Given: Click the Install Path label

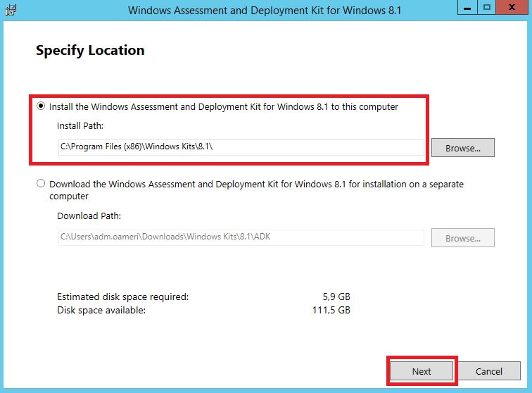Looking at the screenshot, I should (x=80, y=126).
